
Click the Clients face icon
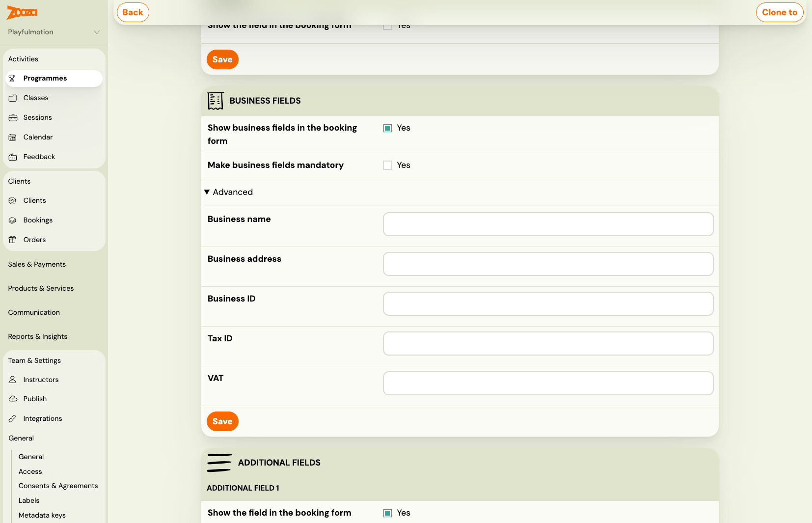(13, 201)
